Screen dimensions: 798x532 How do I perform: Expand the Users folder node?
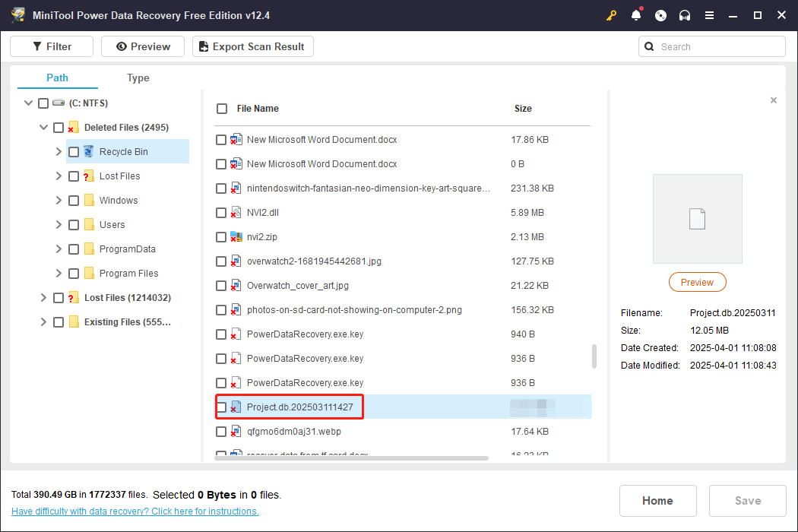coord(59,224)
